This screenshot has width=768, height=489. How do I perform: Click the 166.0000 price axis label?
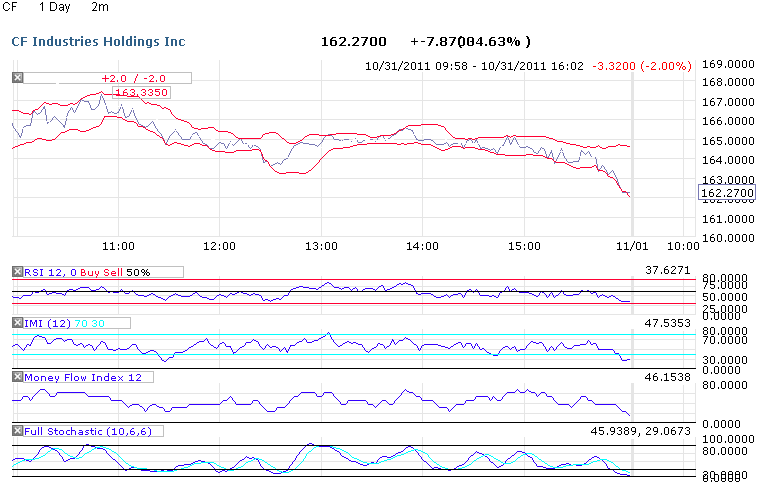tap(728, 121)
